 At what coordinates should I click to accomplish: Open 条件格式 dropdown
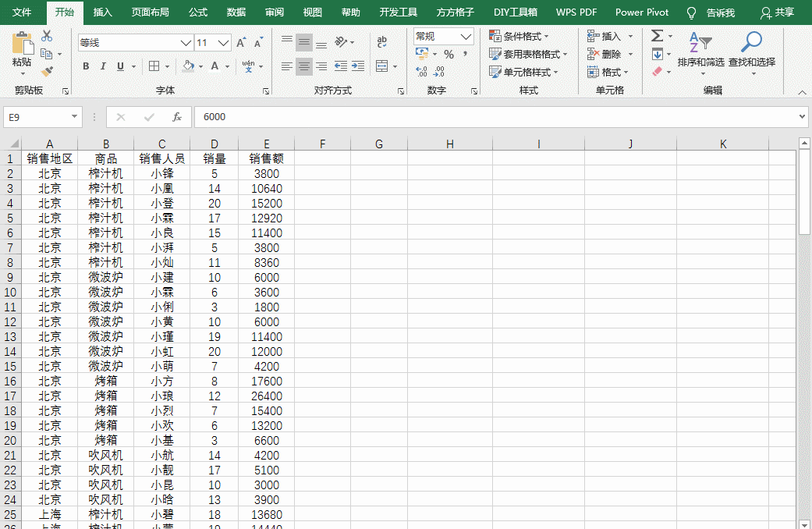pos(519,36)
